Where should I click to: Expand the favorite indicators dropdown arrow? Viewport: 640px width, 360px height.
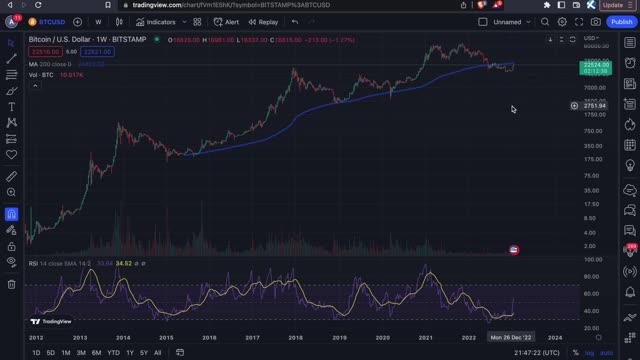pos(184,22)
